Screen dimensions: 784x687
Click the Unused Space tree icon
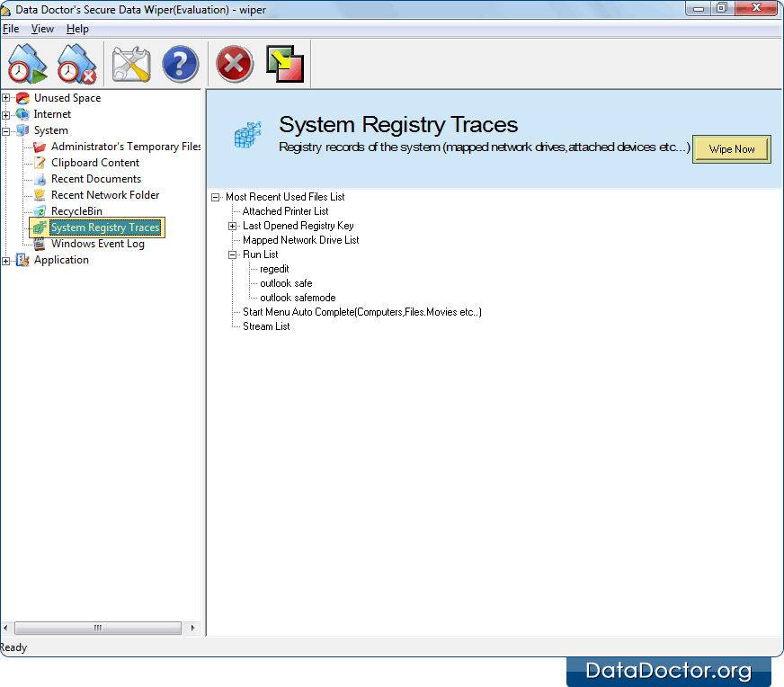(23, 98)
